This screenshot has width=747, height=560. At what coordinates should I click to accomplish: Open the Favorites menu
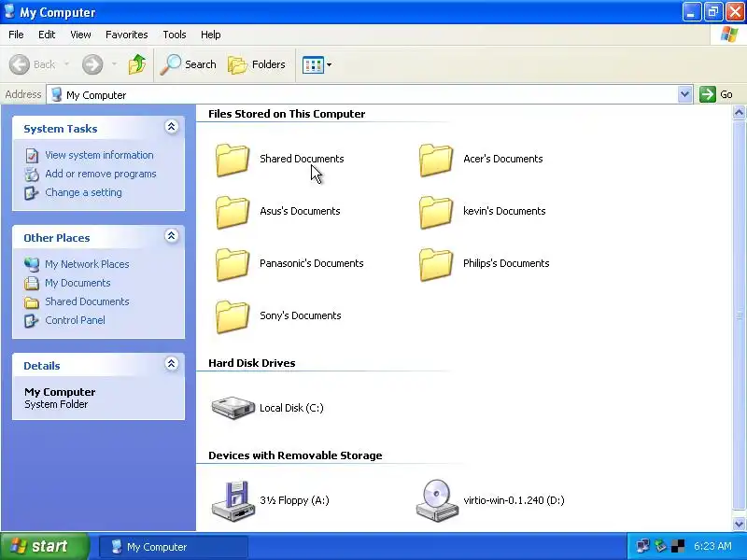pos(127,35)
